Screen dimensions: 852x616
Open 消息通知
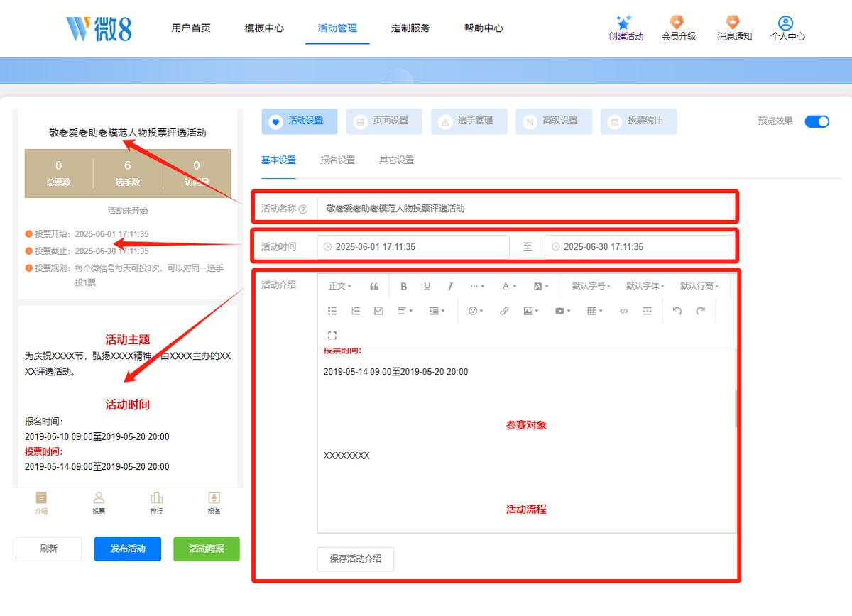tap(734, 28)
